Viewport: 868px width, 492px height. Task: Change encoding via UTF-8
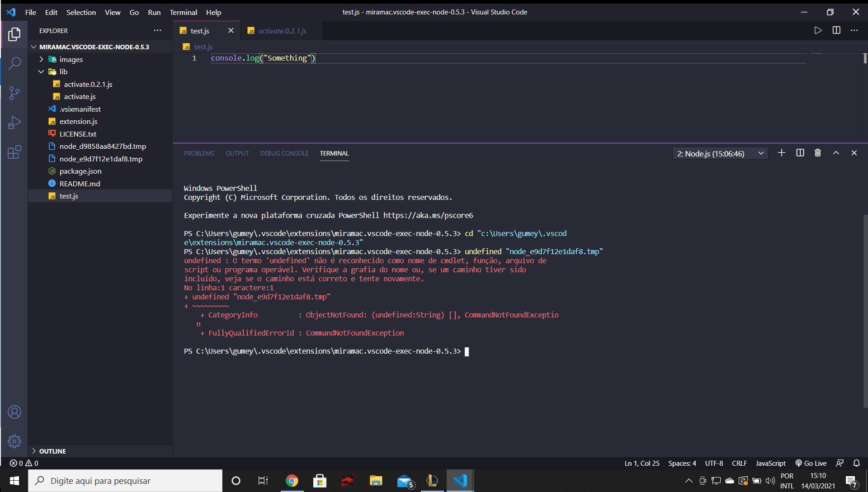click(714, 463)
